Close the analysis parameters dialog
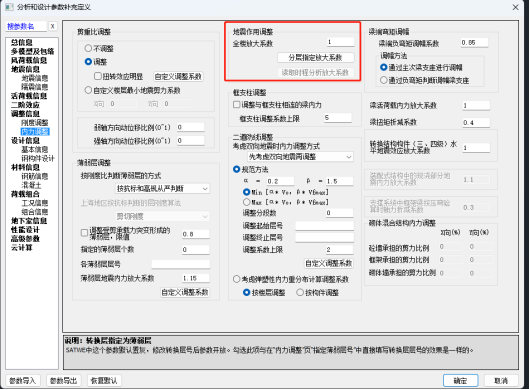 [x=515, y=7]
